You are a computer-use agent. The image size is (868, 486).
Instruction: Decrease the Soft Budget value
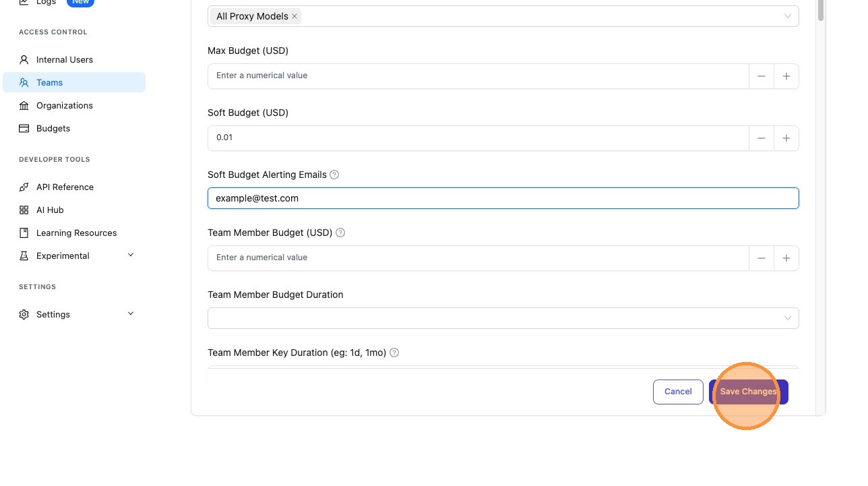tap(761, 138)
